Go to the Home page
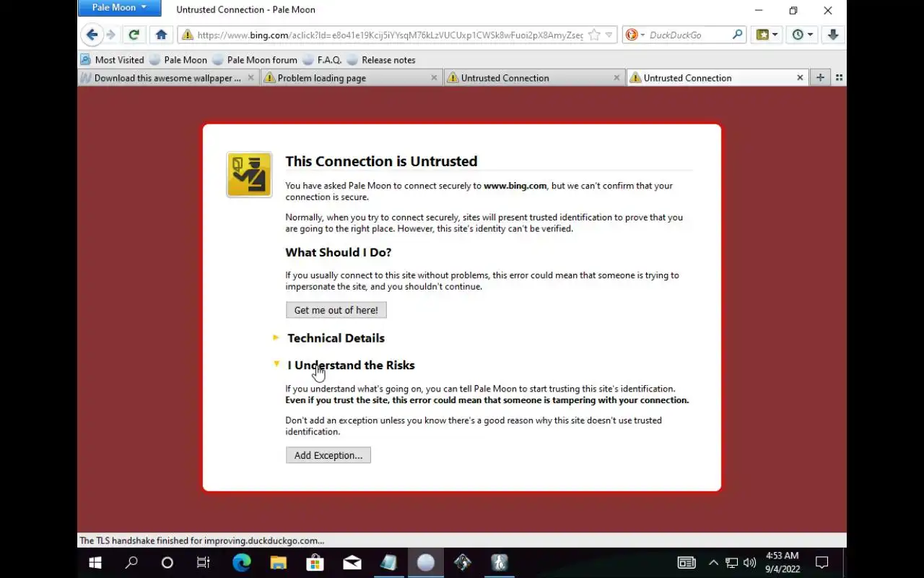The height and width of the screenshot is (578, 924). coord(161,35)
